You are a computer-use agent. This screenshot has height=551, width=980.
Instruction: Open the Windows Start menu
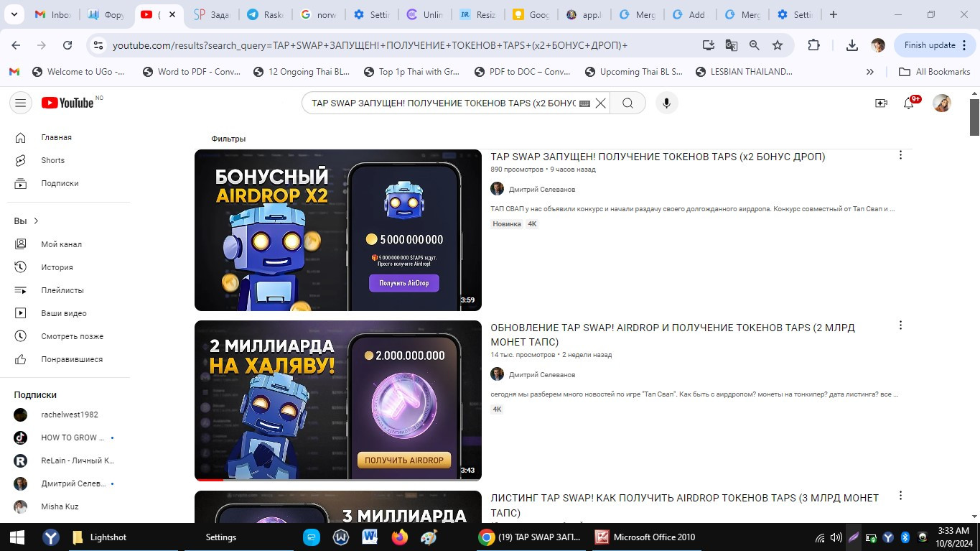click(x=17, y=537)
